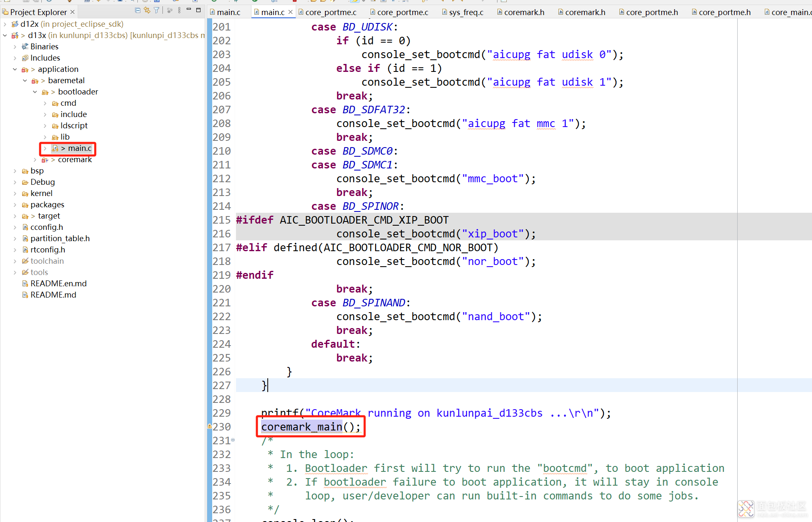The height and width of the screenshot is (522, 812).
Task: Expand the Includes node
Action: pos(15,58)
